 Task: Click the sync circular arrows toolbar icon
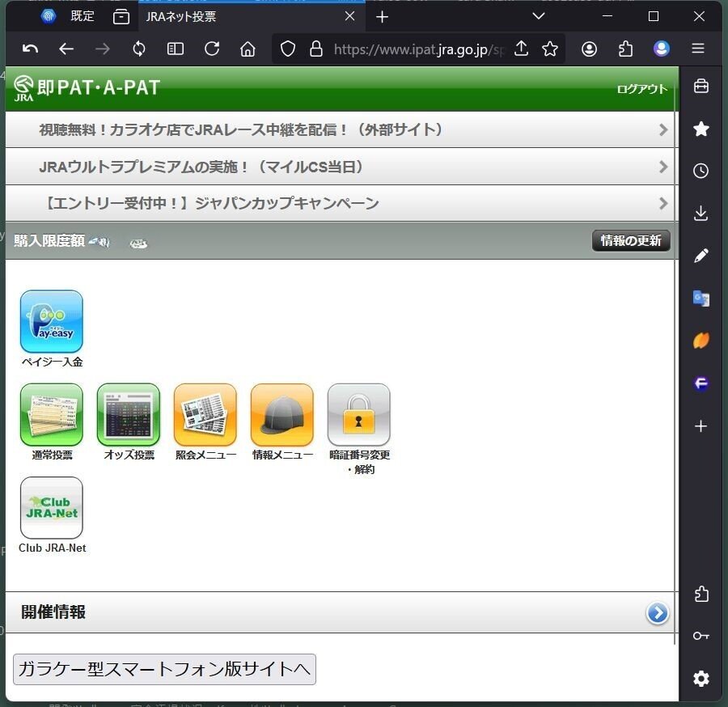click(139, 49)
